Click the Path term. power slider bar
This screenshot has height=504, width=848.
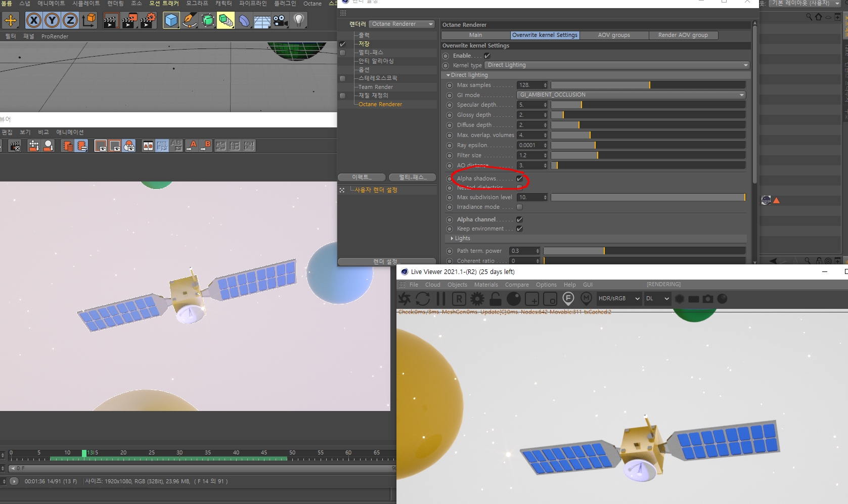(x=644, y=251)
